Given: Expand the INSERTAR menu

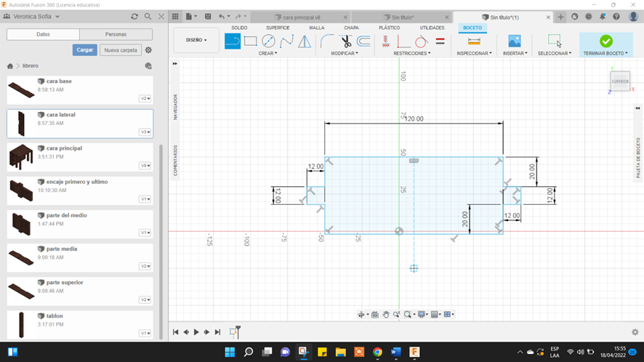Looking at the screenshot, I should tap(515, 53).
